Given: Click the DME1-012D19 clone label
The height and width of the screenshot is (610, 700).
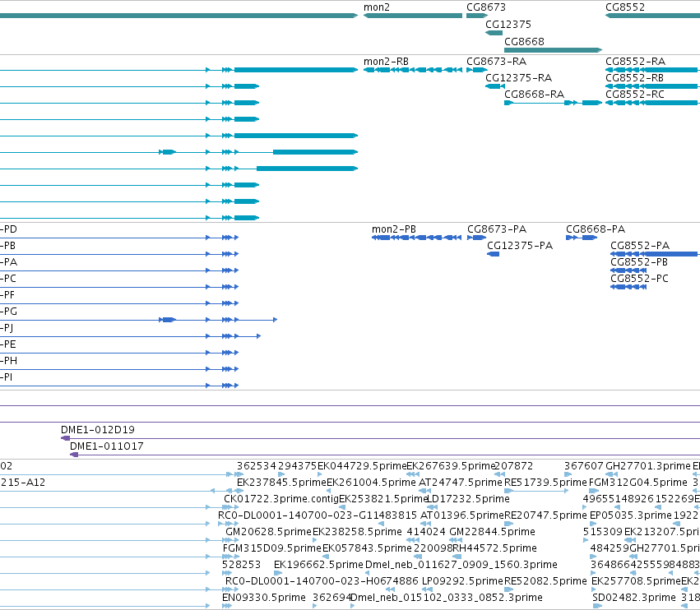Looking at the screenshot, I should 98,430.
